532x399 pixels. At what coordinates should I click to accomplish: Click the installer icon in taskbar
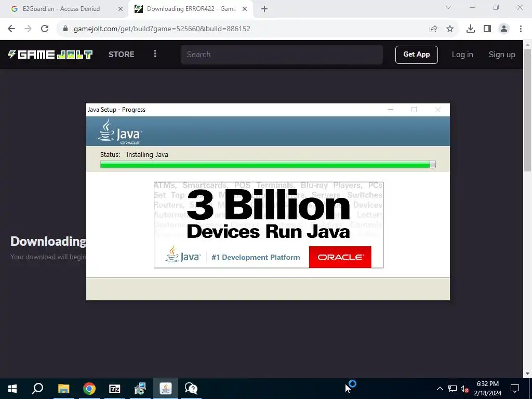point(140,389)
